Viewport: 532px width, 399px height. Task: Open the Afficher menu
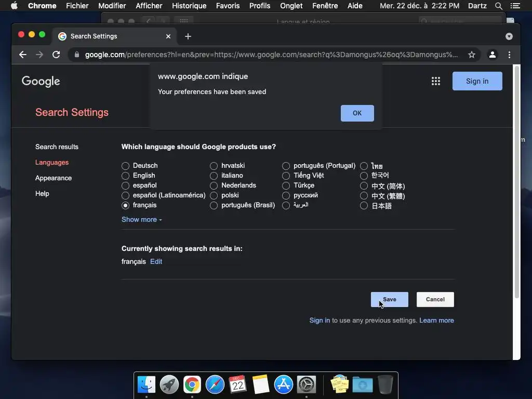[149, 6]
